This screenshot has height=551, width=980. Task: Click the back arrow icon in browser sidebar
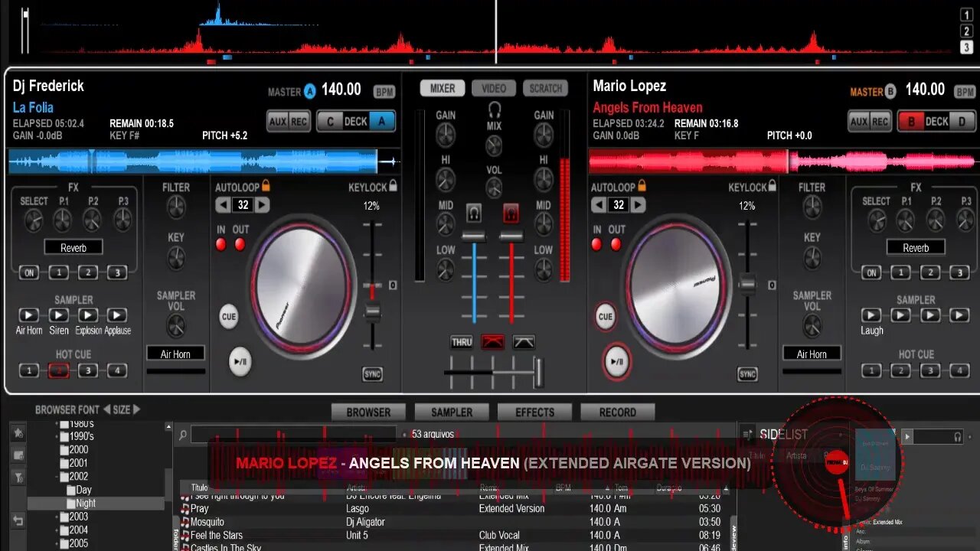point(18,521)
